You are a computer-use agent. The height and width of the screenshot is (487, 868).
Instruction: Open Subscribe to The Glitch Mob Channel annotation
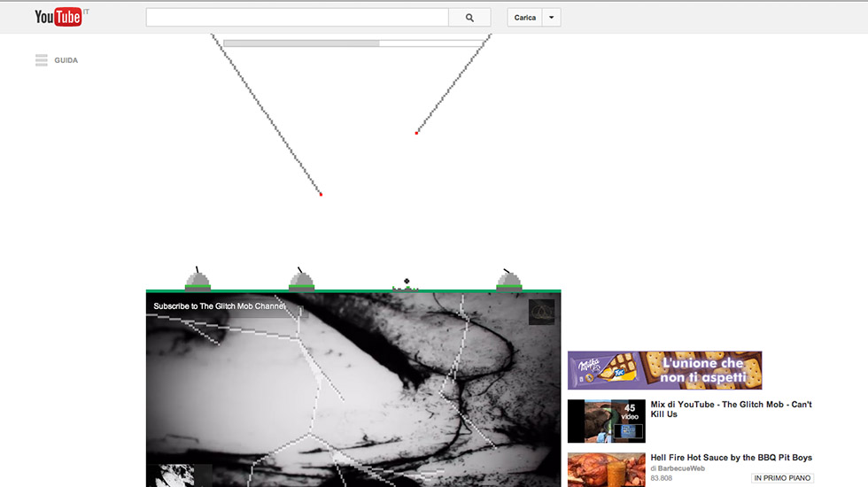pos(220,306)
